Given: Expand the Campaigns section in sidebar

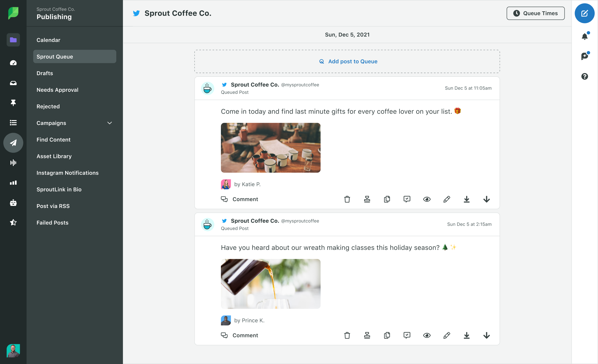Looking at the screenshot, I should (110, 123).
